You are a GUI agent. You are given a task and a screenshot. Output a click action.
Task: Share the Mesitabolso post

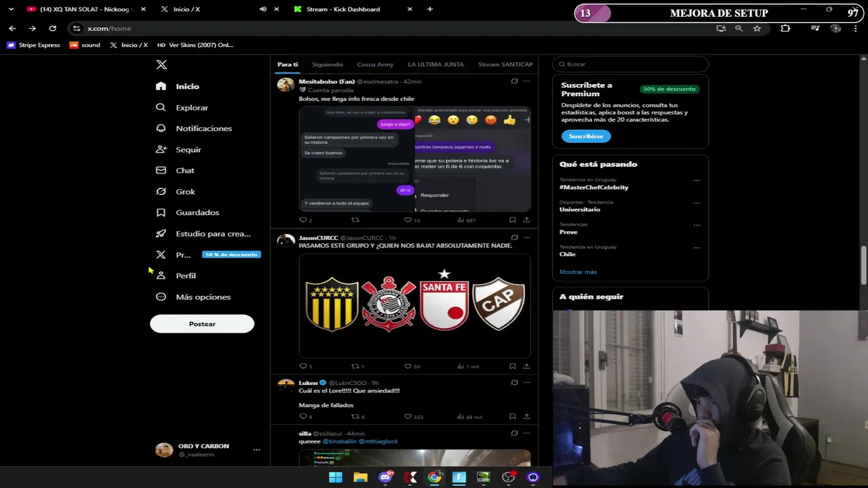click(x=526, y=220)
